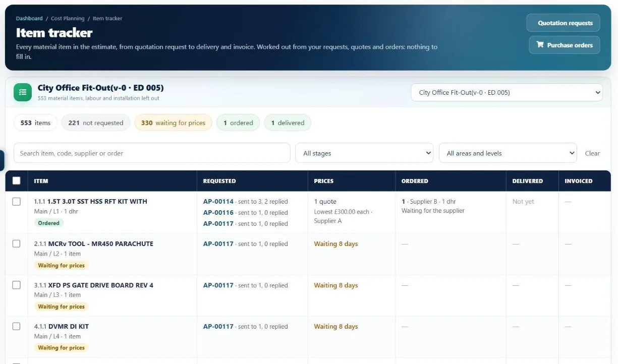Click the cart icon on Purchase orders
The height and width of the screenshot is (364, 618).
(540, 45)
